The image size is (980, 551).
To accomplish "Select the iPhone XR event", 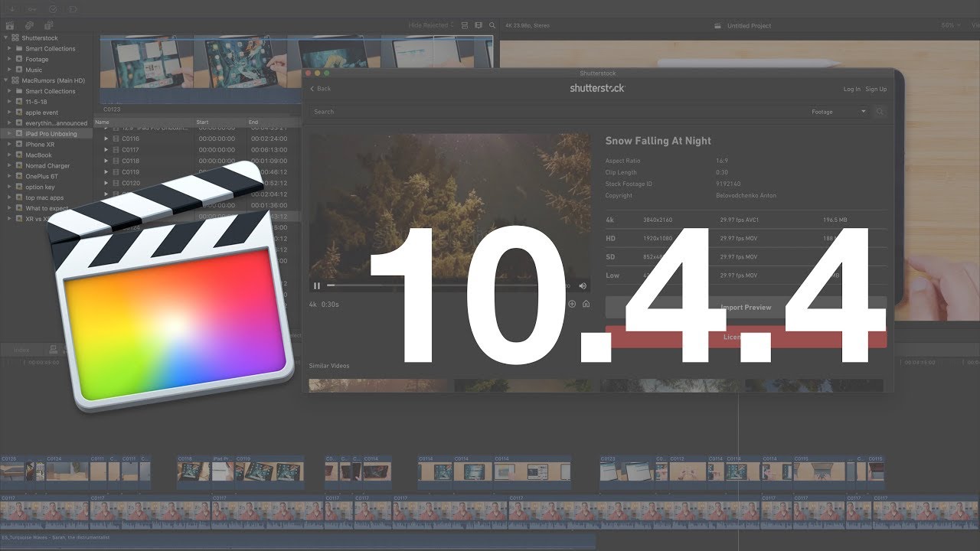I will click(x=40, y=144).
